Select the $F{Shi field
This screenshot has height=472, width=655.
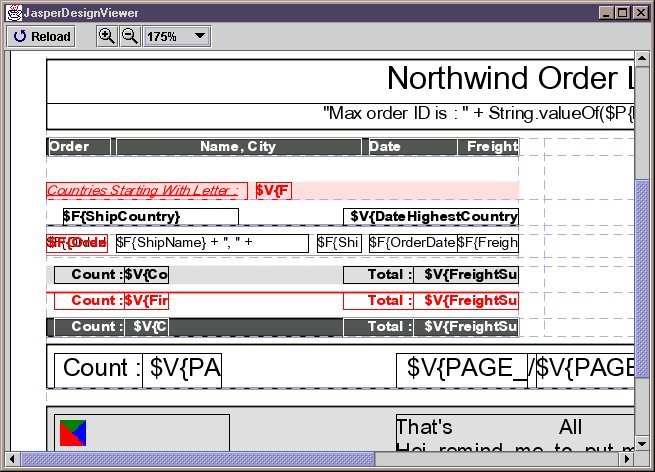pyautogui.click(x=339, y=243)
